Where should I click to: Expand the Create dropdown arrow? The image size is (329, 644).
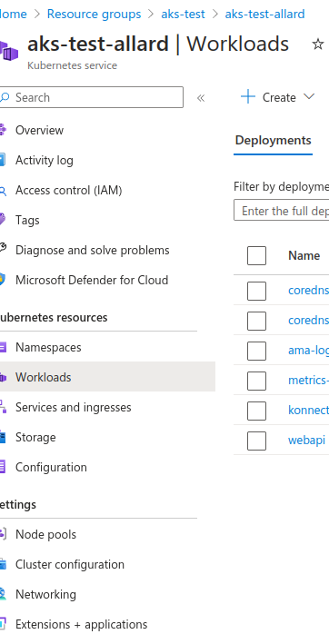[x=309, y=97]
